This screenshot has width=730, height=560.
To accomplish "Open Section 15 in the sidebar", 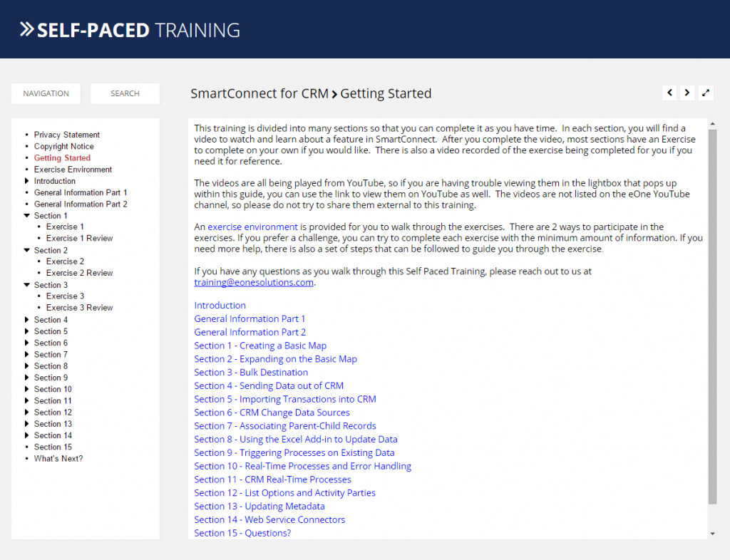I will coord(53,447).
